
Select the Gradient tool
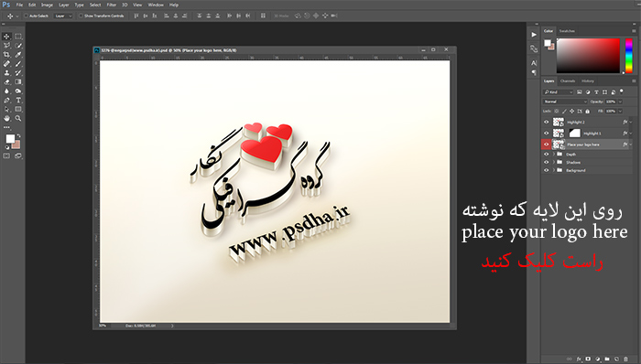(x=18, y=82)
